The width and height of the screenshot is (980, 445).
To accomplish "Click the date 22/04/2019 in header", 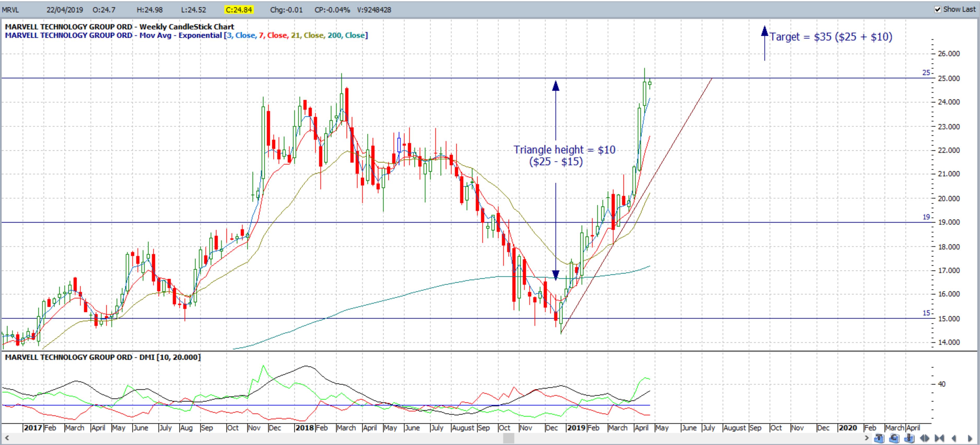I will (65, 10).
